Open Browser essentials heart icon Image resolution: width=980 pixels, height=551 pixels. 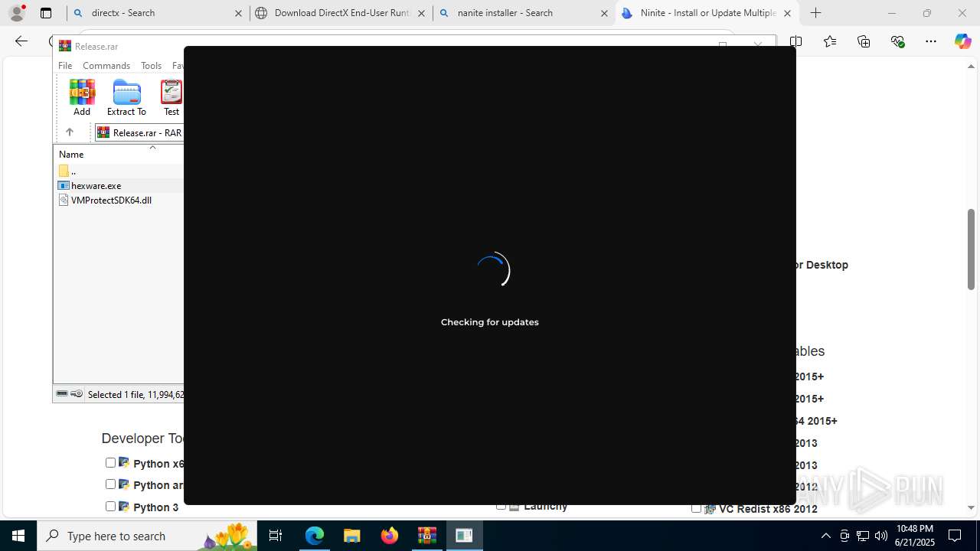897,41
